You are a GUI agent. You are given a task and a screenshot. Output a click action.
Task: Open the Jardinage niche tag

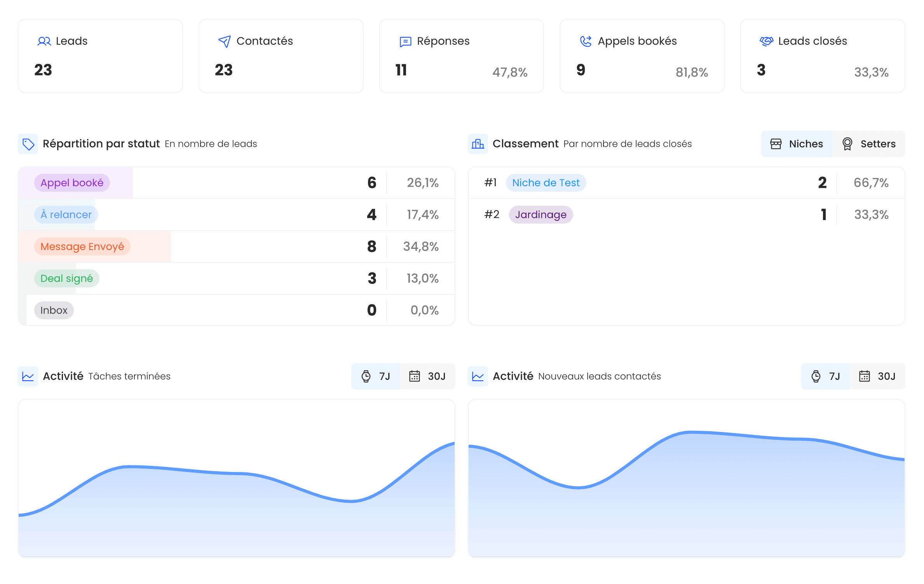(540, 215)
